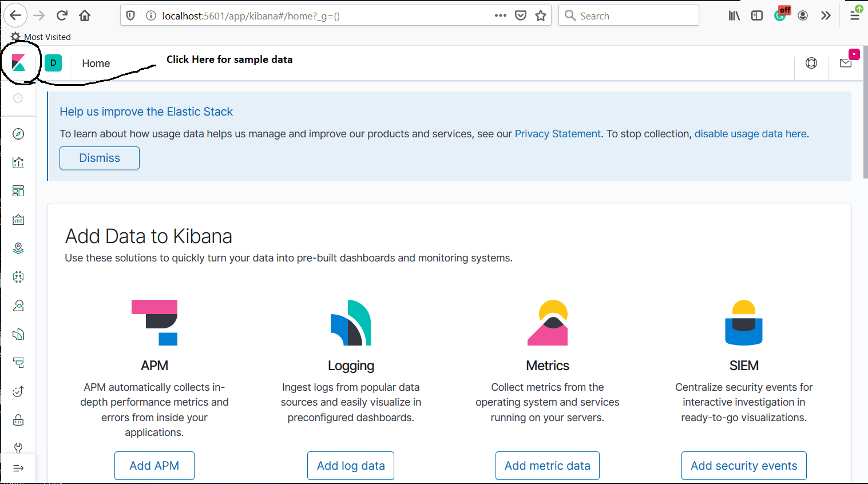The image size is (868, 484).
Task: Open Canvas icon in sidebar
Action: pyautogui.click(x=18, y=220)
